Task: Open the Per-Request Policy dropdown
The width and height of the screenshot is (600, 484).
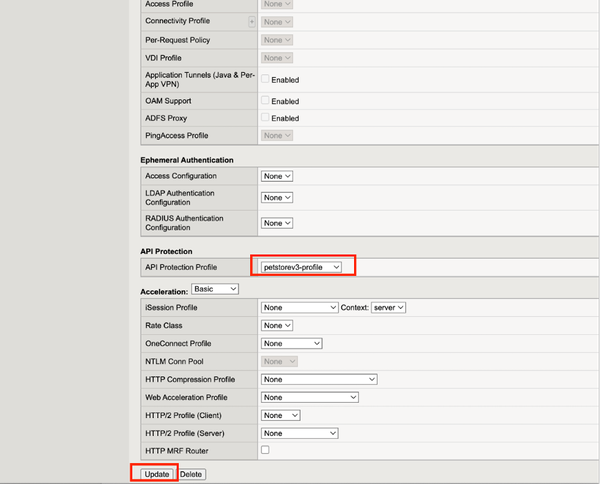Action: pos(277,40)
